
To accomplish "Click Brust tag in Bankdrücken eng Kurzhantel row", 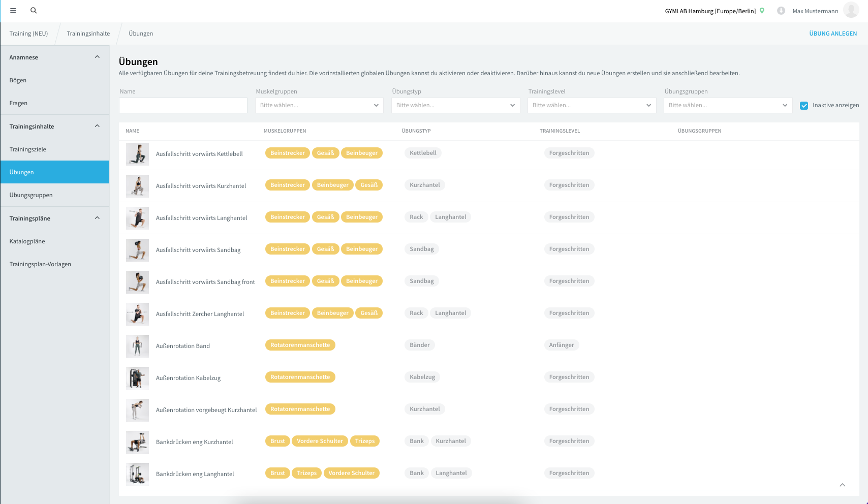I will pyautogui.click(x=277, y=441).
